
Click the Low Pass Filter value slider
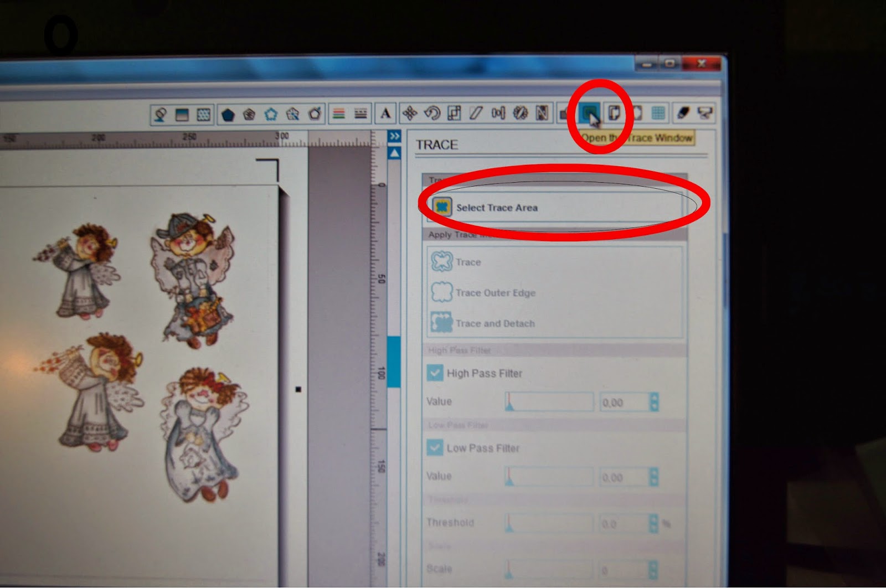tap(549, 477)
